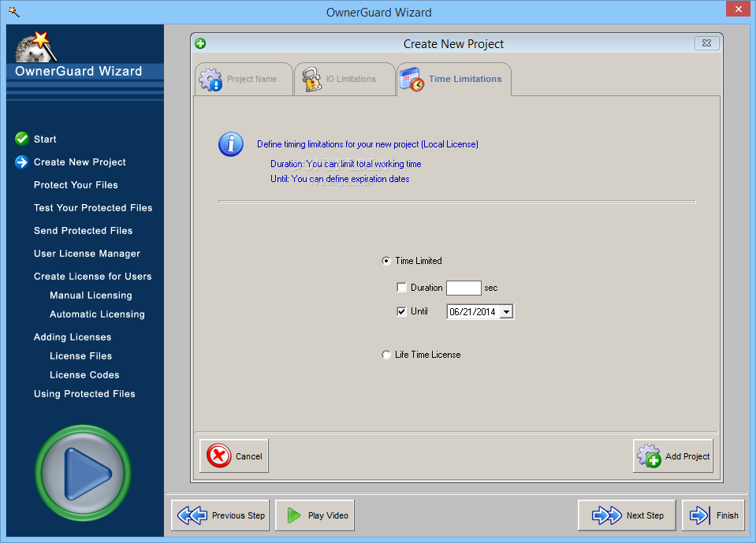This screenshot has width=756, height=543.
Task: Click the green plus icon in dialog title bar
Action: coord(200,44)
